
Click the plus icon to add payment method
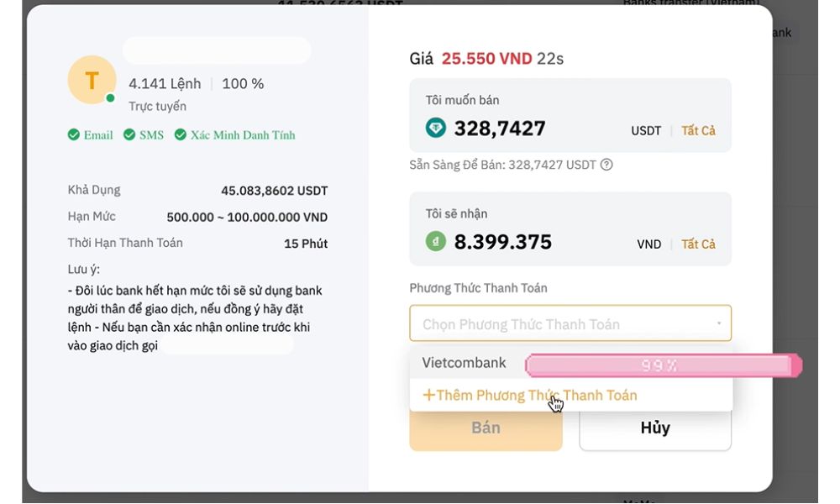point(428,395)
